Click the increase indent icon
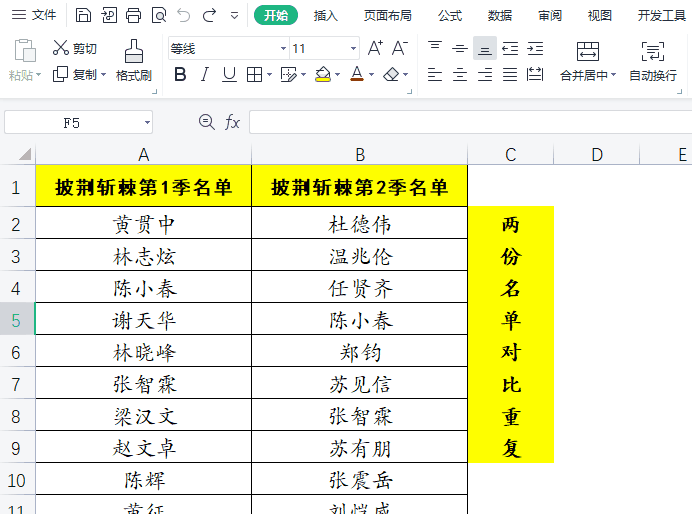The width and height of the screenshot is (692, 514). click(x=535, y=48)
